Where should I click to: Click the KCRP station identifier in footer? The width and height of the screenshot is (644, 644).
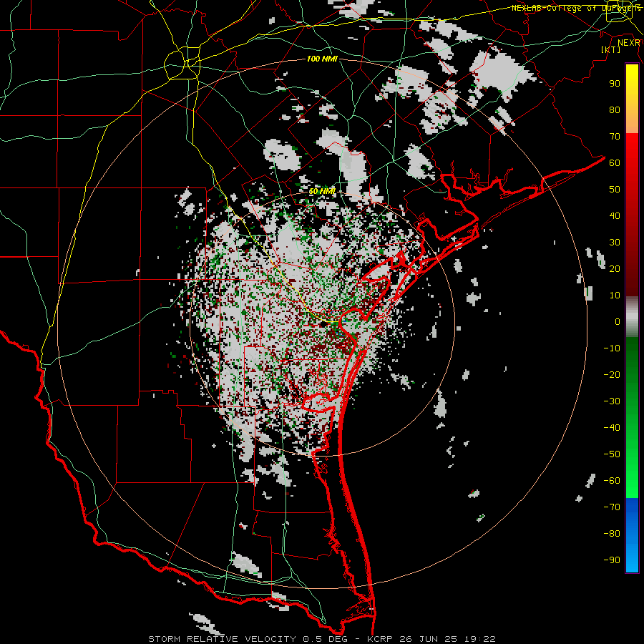coord(381,639)
